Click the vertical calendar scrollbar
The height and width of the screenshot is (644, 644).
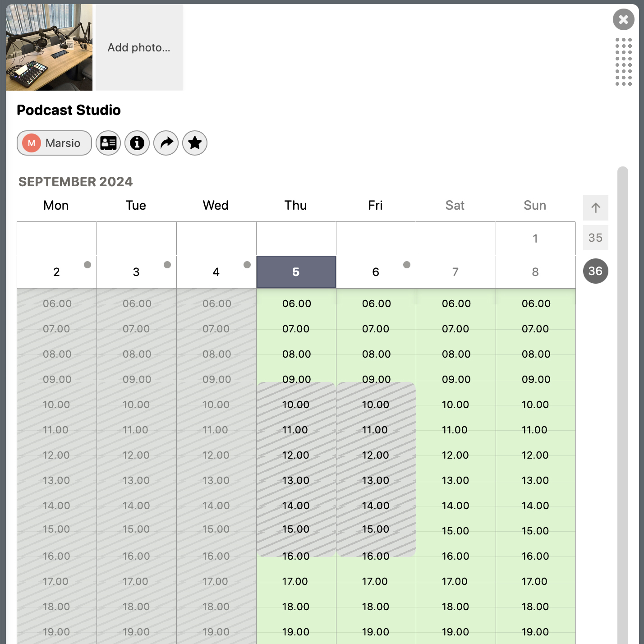click(x=623, y=405)
